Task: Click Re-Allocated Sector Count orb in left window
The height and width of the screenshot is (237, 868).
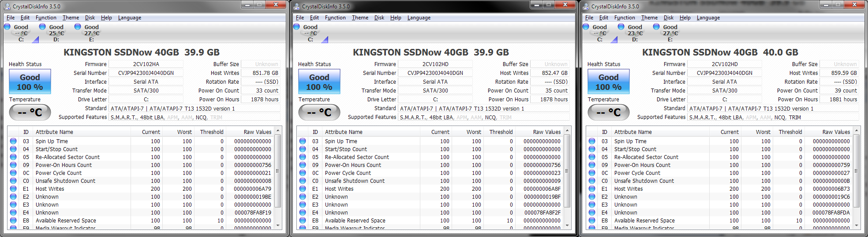Action: (x=13, y=157)
